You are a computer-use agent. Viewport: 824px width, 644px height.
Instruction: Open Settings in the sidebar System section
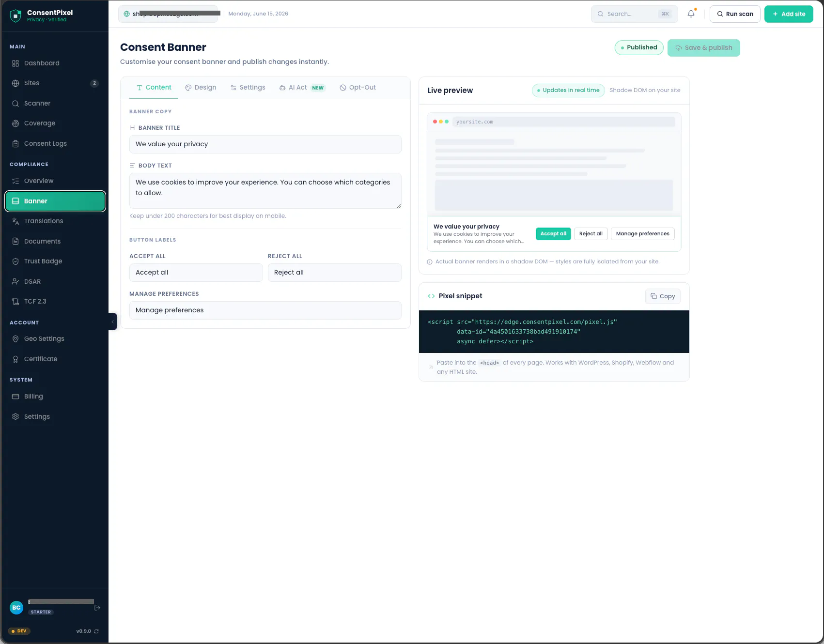(x=55, y=417)
